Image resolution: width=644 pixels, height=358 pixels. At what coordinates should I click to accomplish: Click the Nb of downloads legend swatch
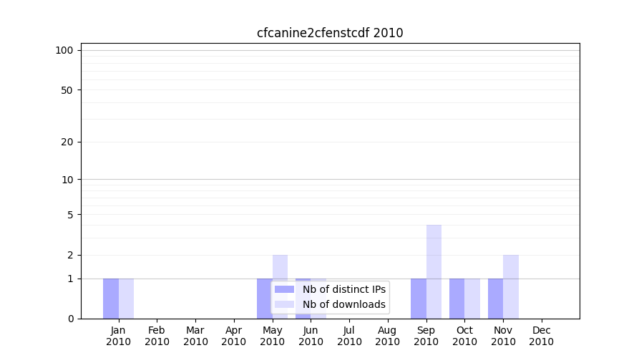click(284, 304)
